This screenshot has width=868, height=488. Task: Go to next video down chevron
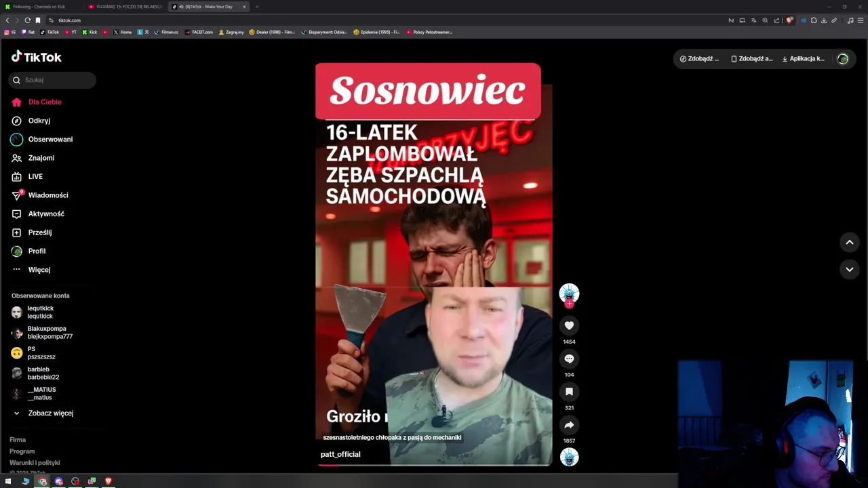[849, 269]
